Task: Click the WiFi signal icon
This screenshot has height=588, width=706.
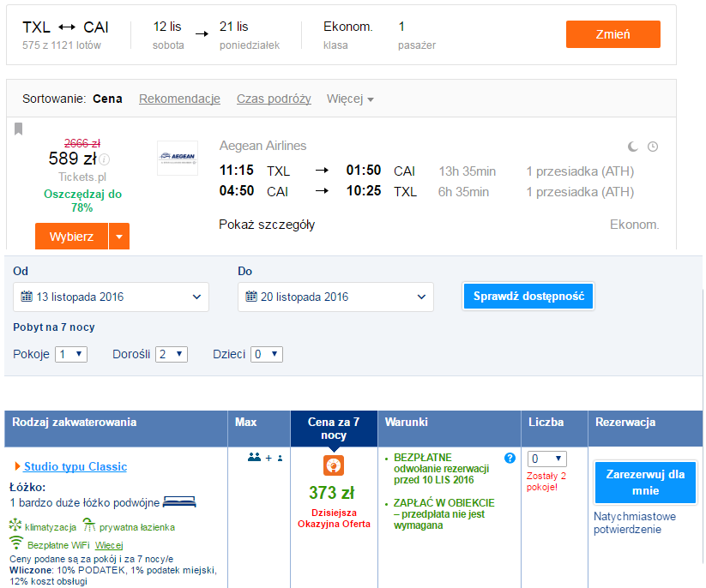Action: click(16, 543)
